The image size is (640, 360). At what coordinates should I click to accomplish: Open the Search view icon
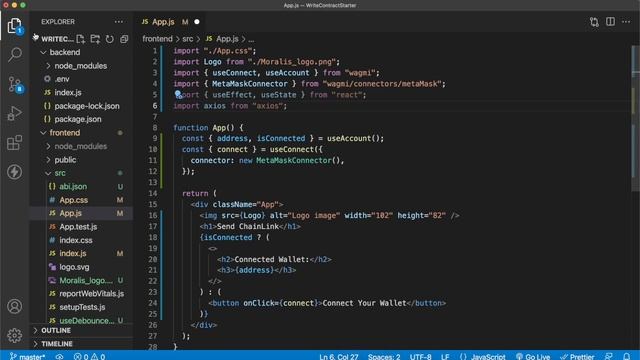pos(15,54)
